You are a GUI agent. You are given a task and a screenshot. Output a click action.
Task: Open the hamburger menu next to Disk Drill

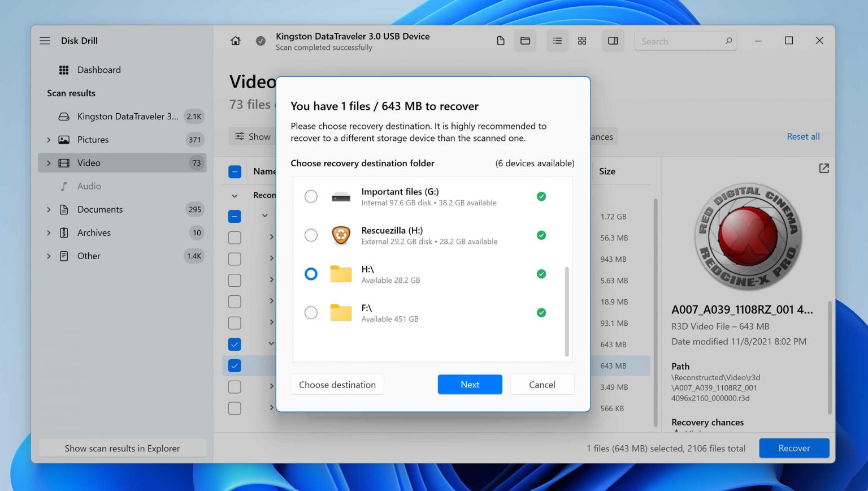[45, 41]
